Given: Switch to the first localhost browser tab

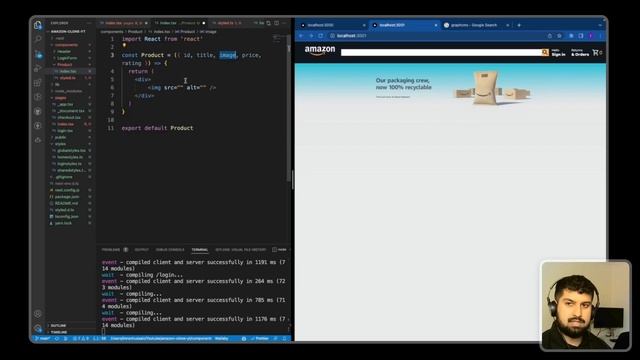Looking at the screenshot, I should 332,25.
